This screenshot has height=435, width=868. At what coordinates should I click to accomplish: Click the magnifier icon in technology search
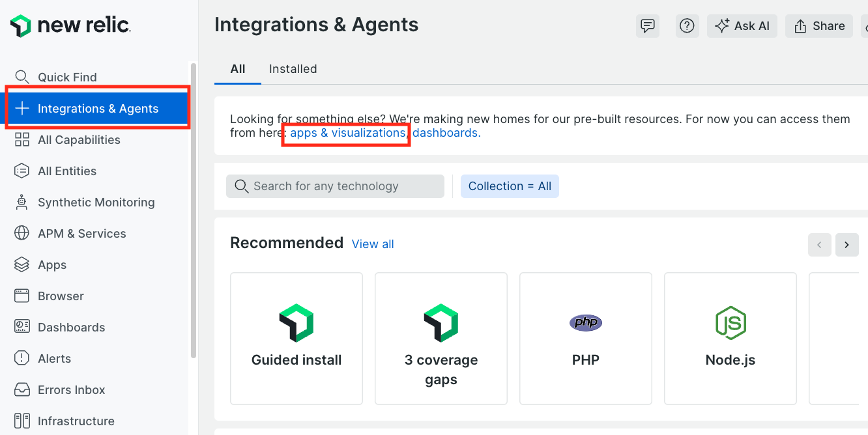[x=241, y=186]
